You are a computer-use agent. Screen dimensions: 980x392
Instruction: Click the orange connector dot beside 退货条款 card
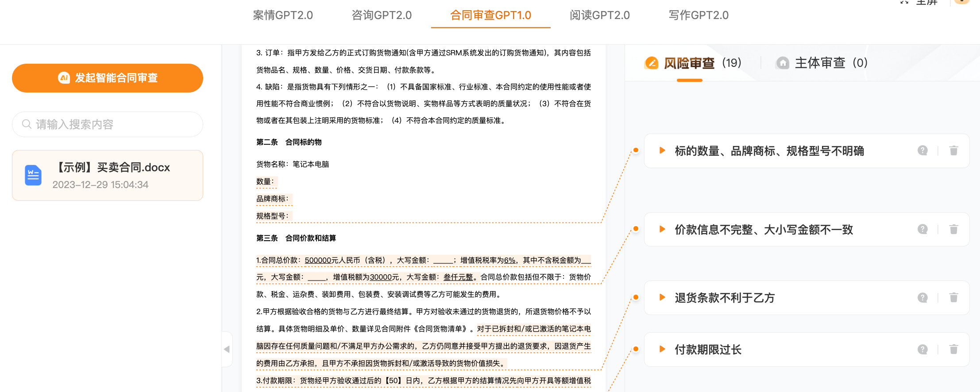coord(636,297)
